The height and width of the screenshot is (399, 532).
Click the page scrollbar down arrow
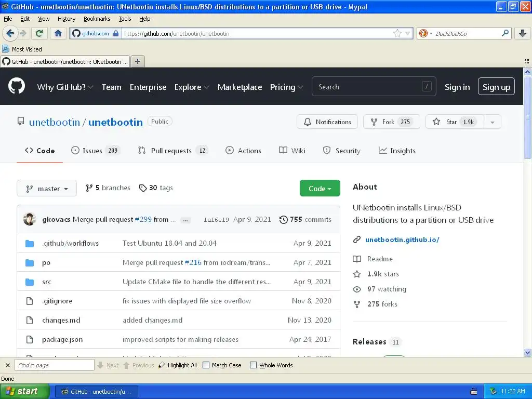pyautogui.click(x=527, y=352)
